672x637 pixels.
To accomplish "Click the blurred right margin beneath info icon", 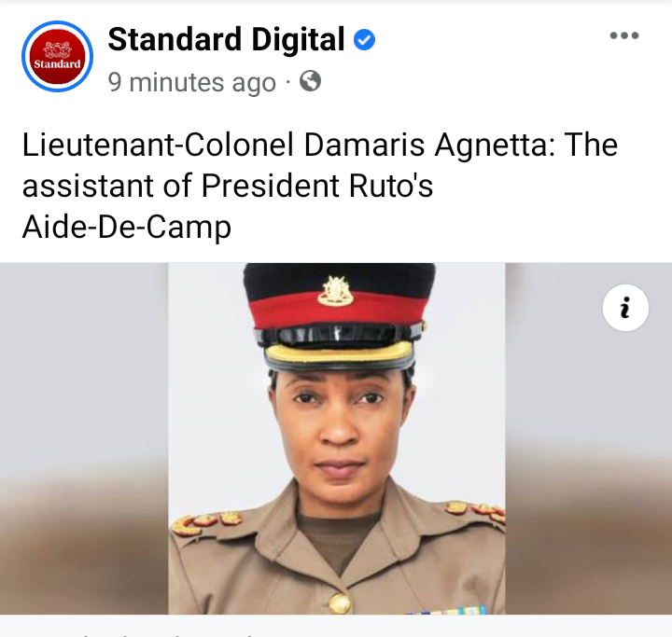I will click(x=588, y=471).
